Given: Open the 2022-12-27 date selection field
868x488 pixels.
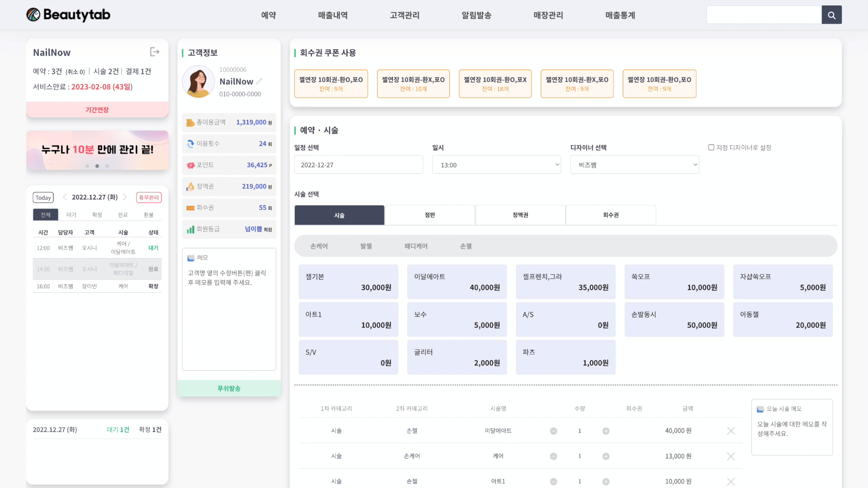Looking at the screenshot, I should [359, 165].
